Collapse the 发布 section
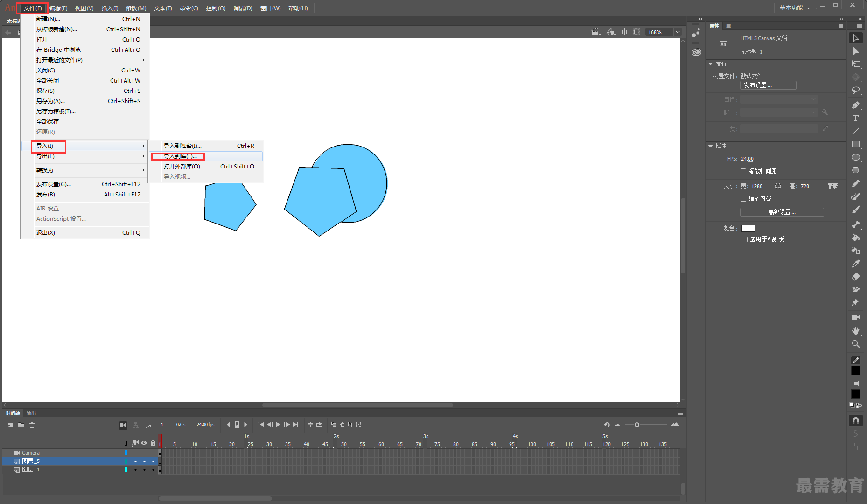The image size is (867, 504). [x=711, y=64]
